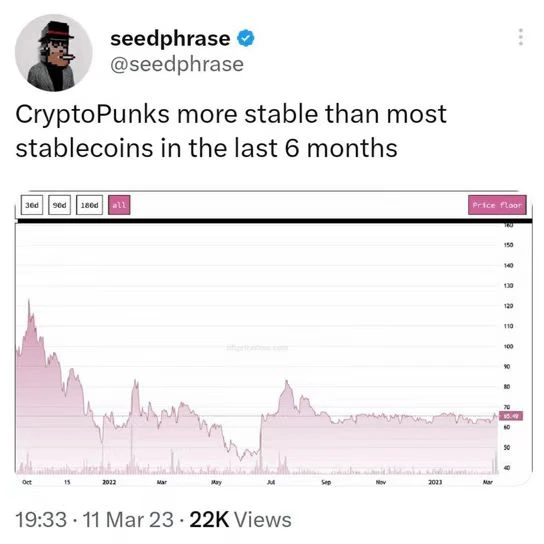Viewport: 544px width, 544px height.
Task: Switch to the all time range
Action: click(119, 205)
